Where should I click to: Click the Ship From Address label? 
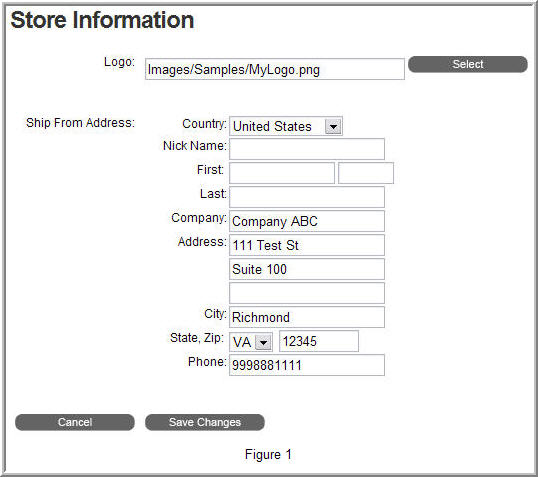pos(80,123)
